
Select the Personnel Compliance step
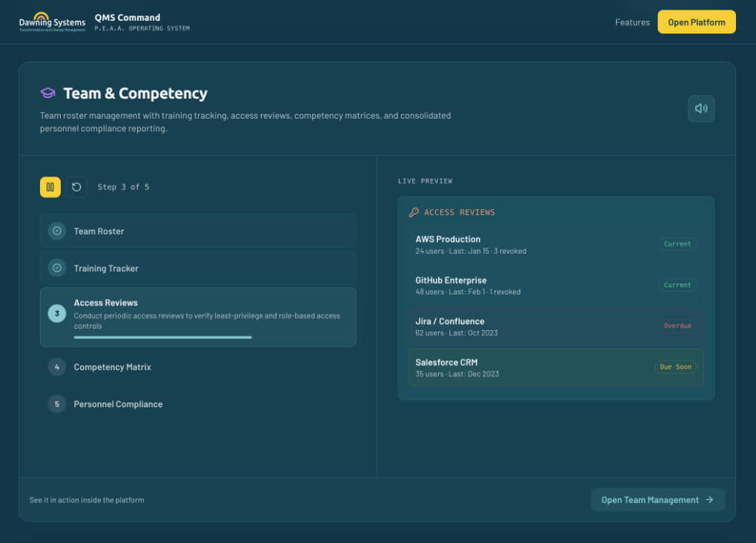118,404
